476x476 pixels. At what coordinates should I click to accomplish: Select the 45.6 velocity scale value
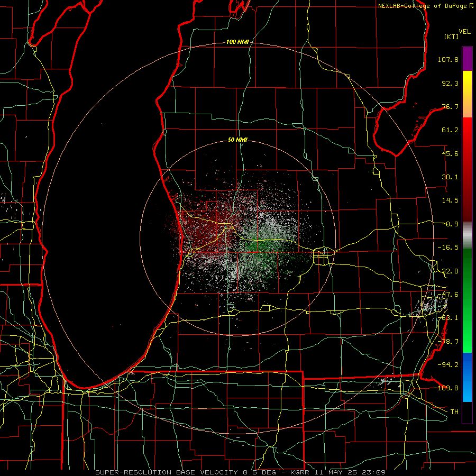tap(450, 153)
